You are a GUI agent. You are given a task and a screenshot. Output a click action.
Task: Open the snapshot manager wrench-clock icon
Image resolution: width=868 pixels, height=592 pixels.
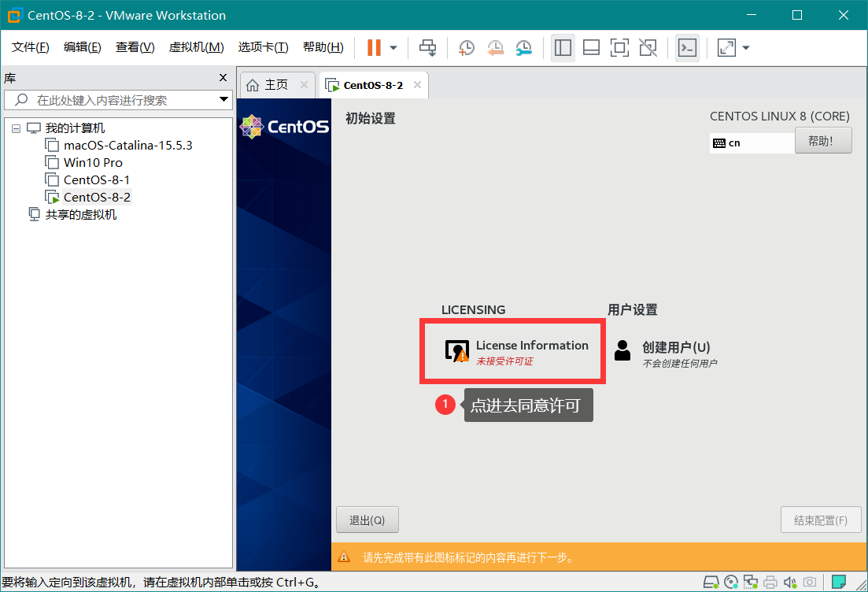pyautogui.click(x=523, y=48)
